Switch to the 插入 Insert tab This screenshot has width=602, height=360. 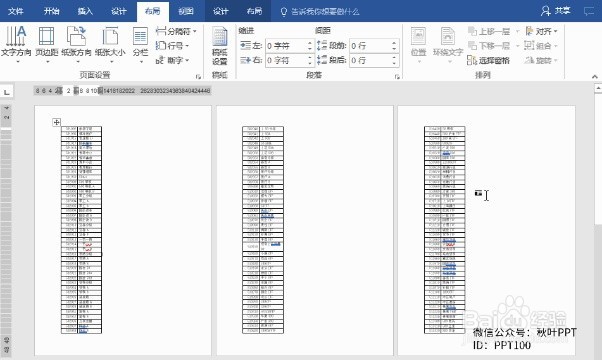coord(85,11)
